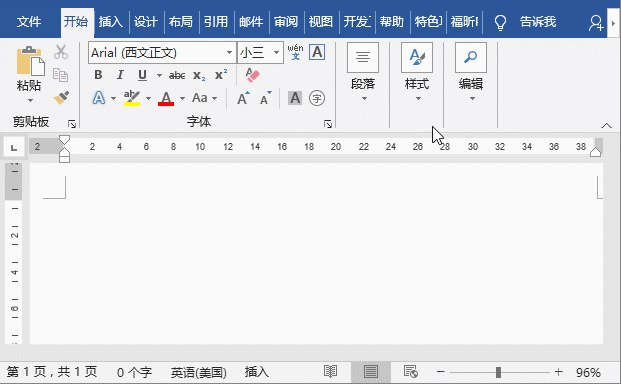This screenshot has height=384, width=621.
Task: Switch to Web Layout view icon
Action: tap(411, 372)
